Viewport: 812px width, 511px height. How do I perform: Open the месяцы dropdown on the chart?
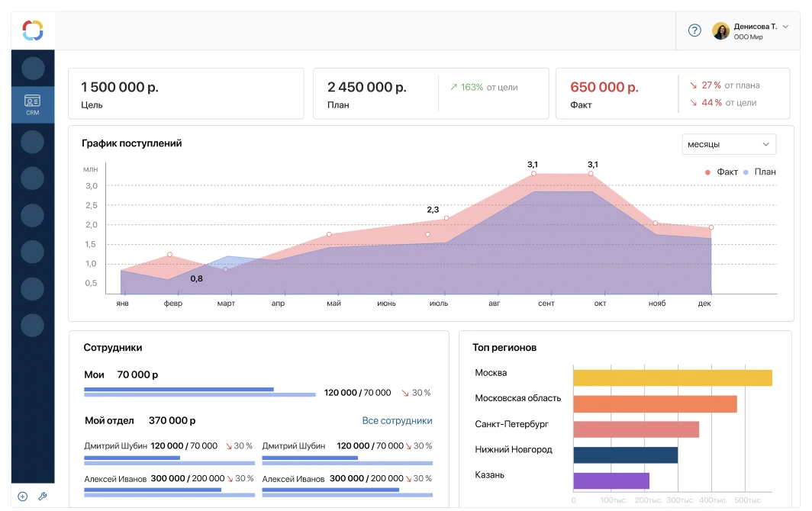727,144
